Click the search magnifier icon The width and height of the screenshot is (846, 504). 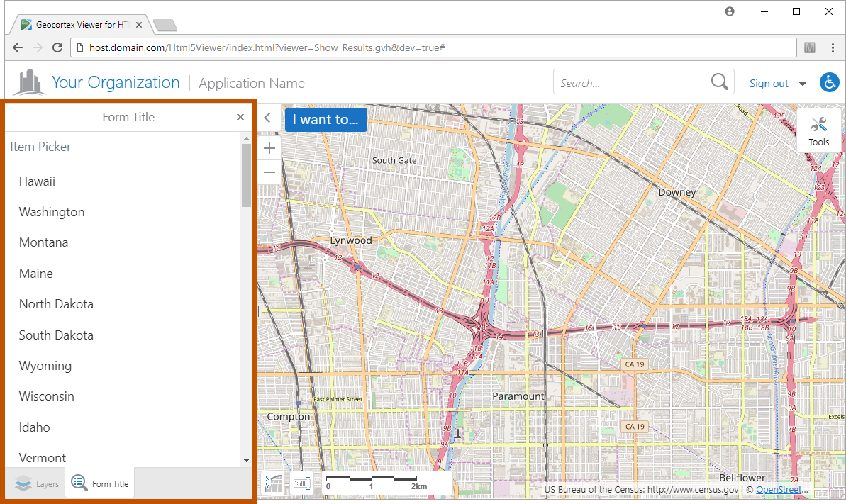click(x=719, y=82)
